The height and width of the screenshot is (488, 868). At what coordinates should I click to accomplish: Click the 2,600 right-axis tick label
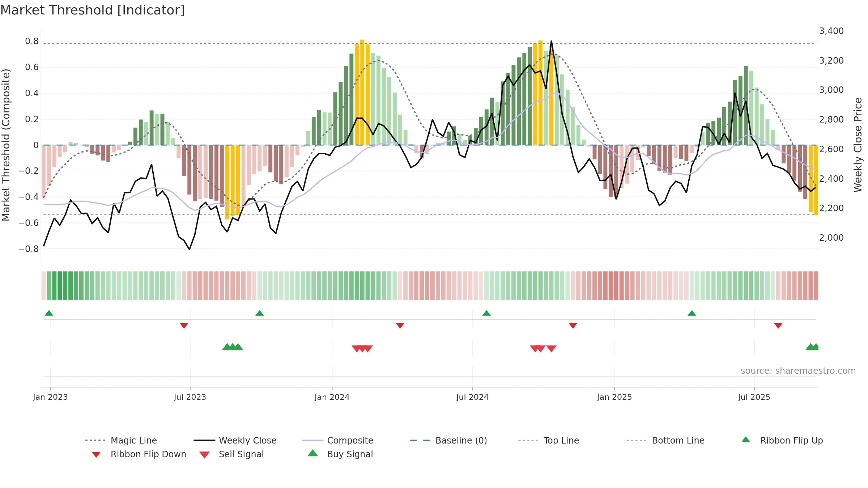(x=831, y=149)
